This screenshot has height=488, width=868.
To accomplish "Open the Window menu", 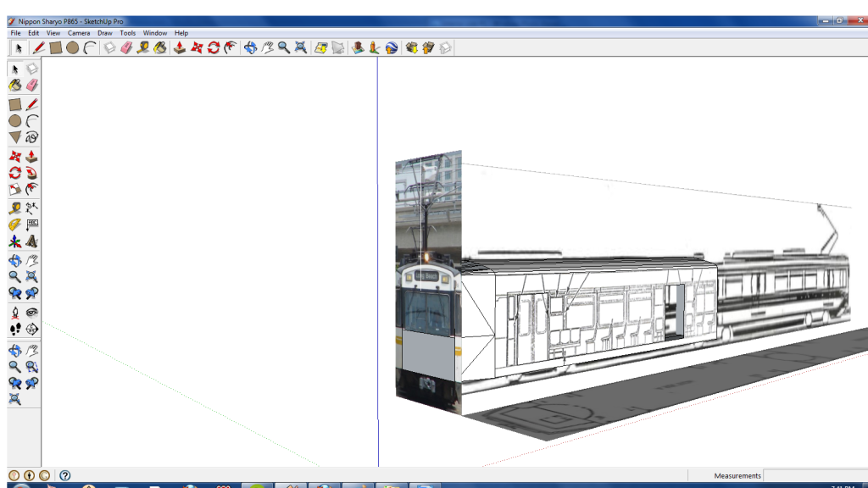I will pyautogui.click(x=155, y=33).
